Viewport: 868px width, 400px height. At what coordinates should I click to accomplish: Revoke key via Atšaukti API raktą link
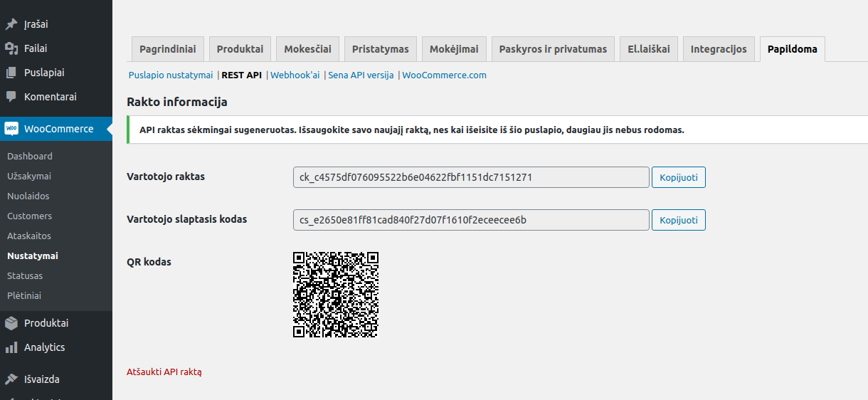coord(164,372)
